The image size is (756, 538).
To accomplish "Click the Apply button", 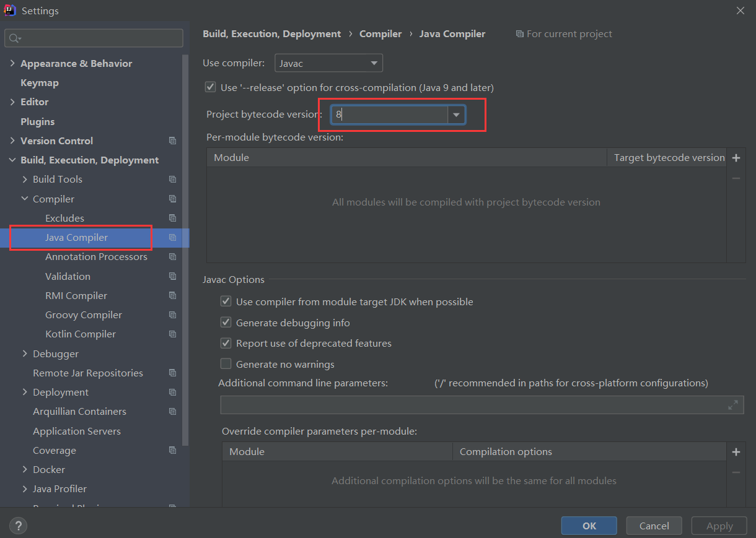I will coord(719,526).
